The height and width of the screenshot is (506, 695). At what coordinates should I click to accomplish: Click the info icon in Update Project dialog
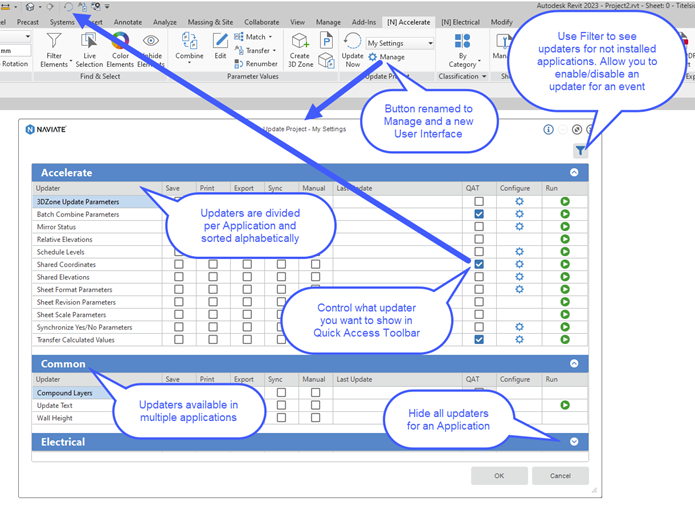[548, 129]
